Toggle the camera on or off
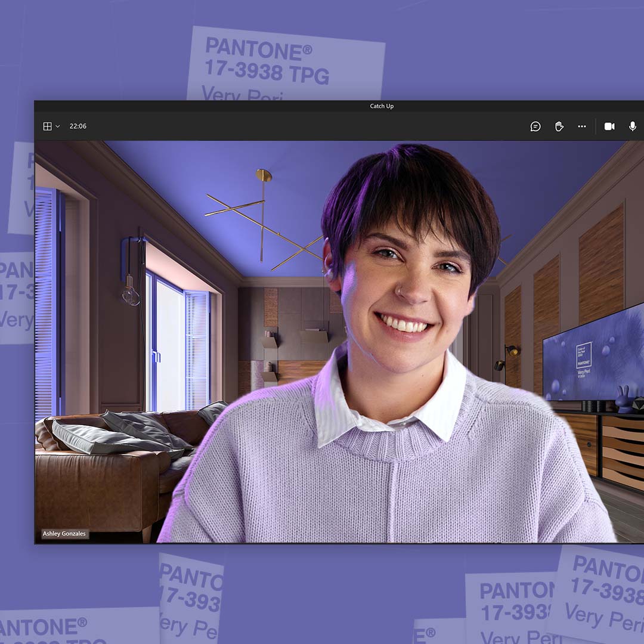The width and height of the screenshot is (644, 644). coord(609,126)
